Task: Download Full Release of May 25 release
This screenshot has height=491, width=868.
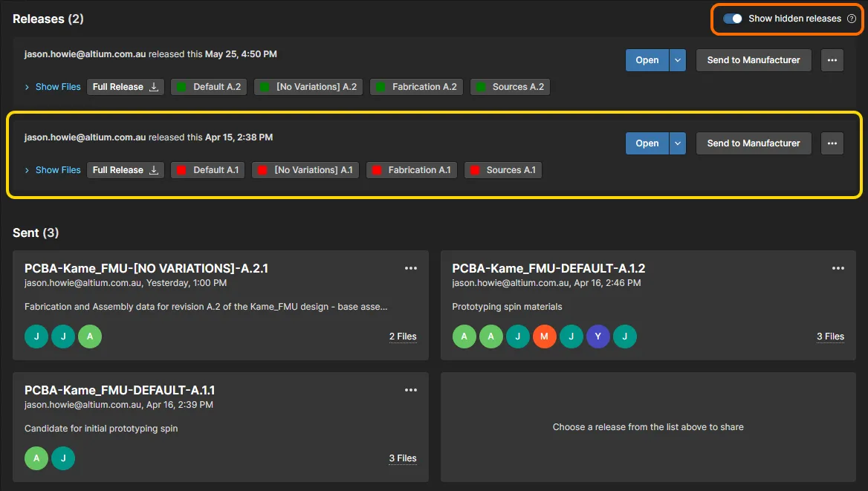Action: point(125,87)
